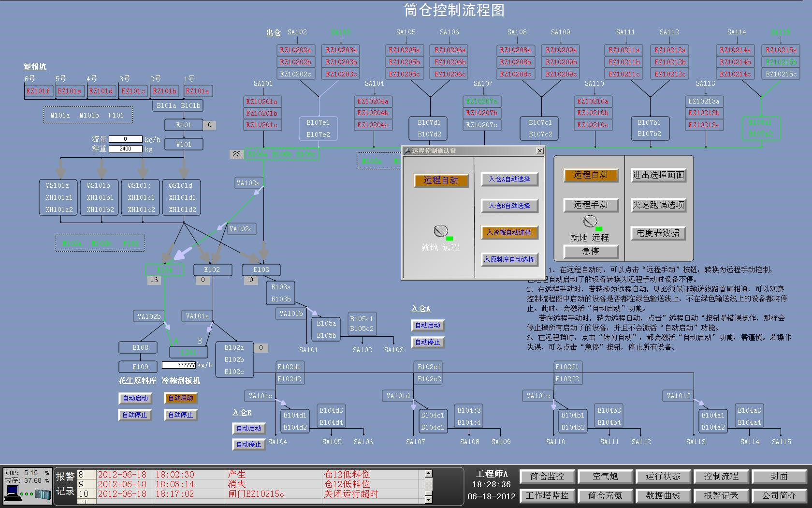Click the PLC rack icon in the bottom-left corner
812x508 pixels.
pos(43,494)
